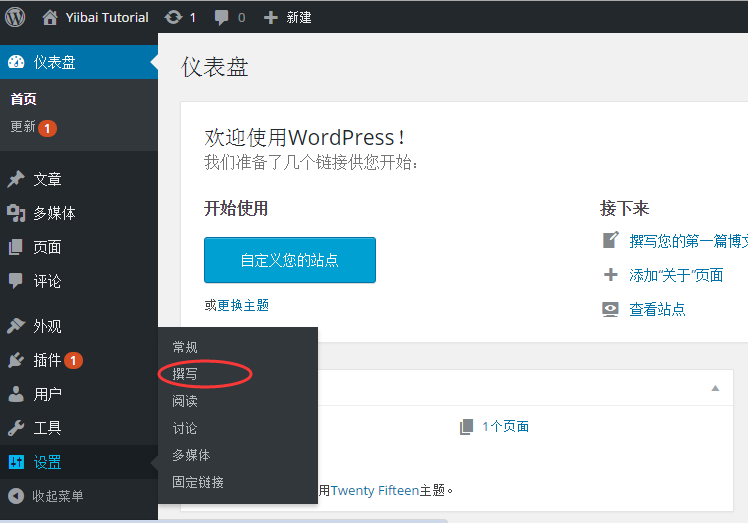Click the 接下来 heading

(x=624, y=209)
